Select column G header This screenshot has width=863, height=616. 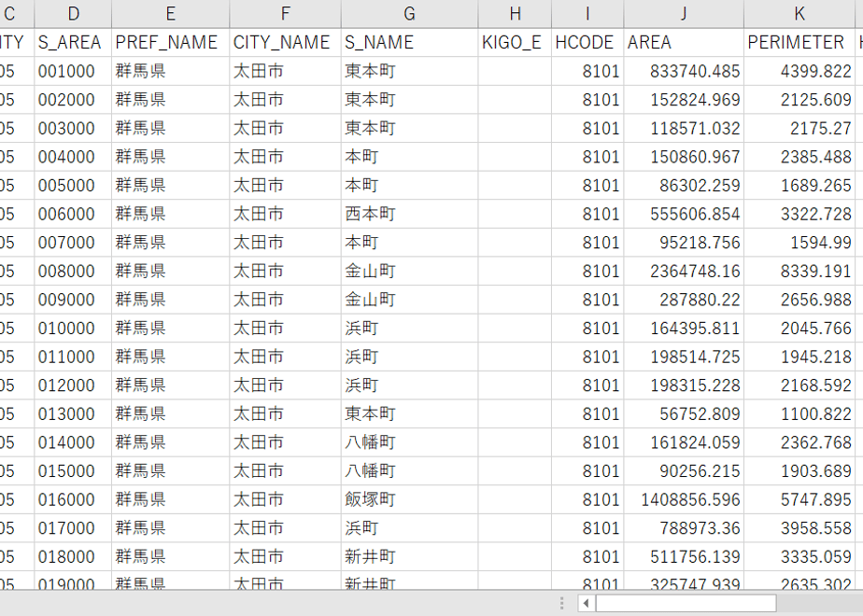tap(409, 14)
